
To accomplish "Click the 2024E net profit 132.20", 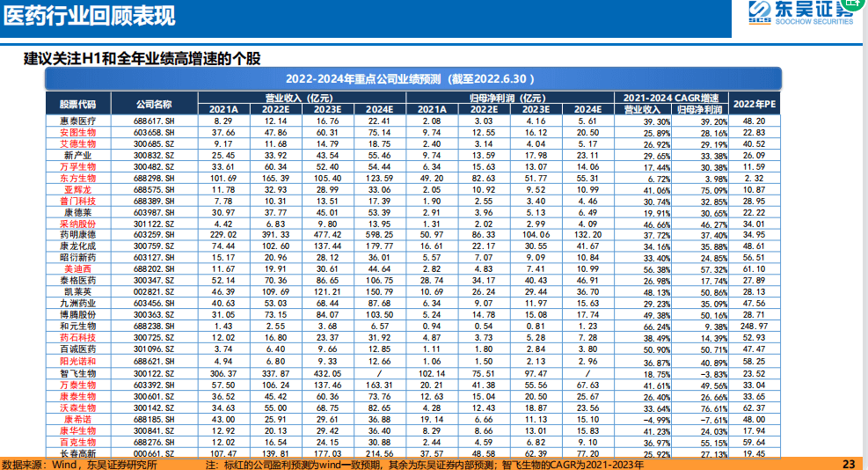I will [x=587, y=234].
